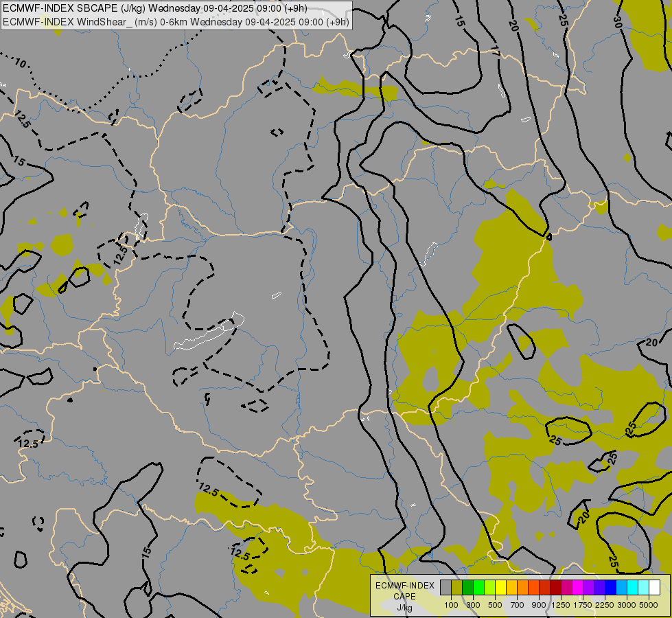Click the legend value '3000'
The width and height of the screenshot is (672, 618).
click(x=627, y=605)
